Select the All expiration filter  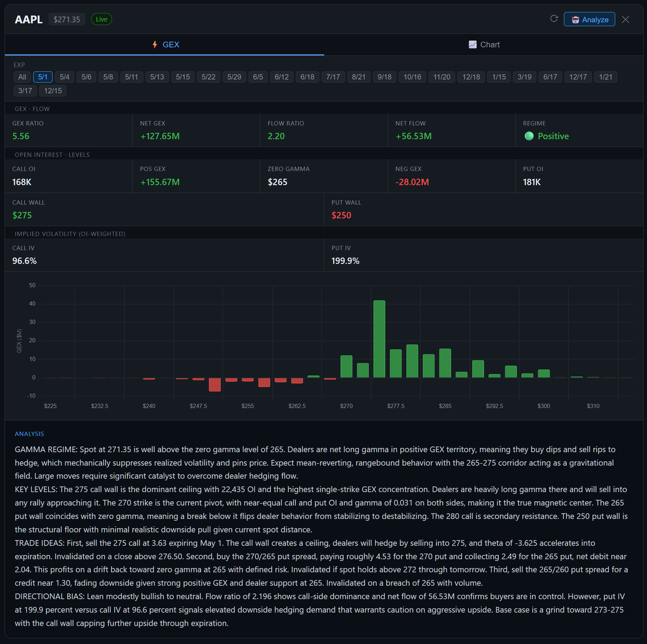pos(22,77)
